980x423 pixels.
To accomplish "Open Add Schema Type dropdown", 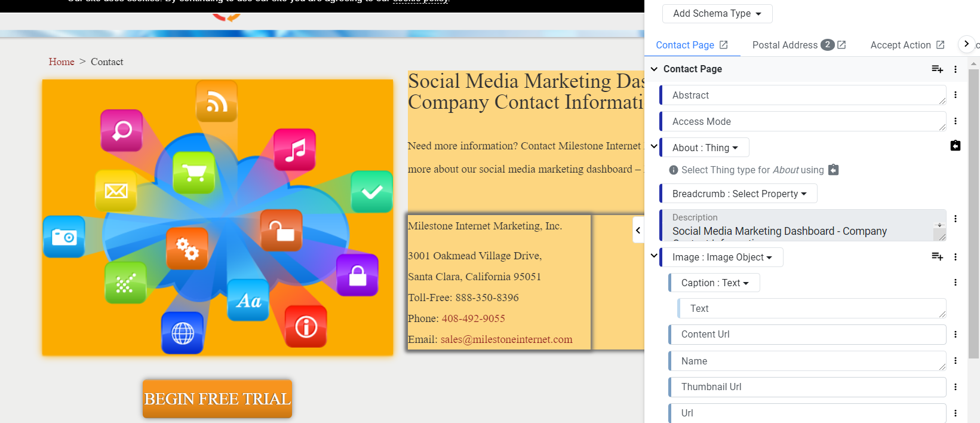I will click(717, 14).
